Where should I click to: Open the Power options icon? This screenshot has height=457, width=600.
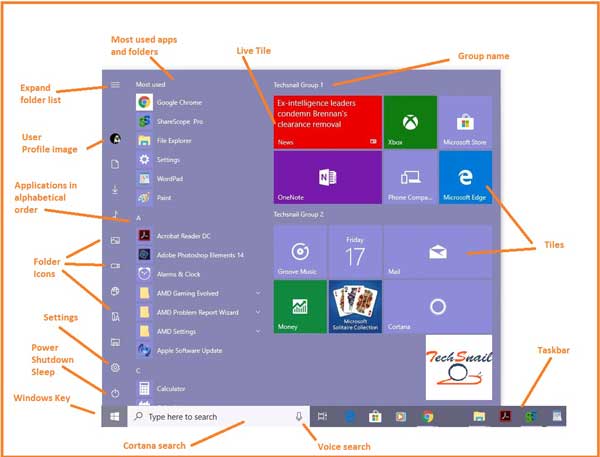(x=115, y=393)
